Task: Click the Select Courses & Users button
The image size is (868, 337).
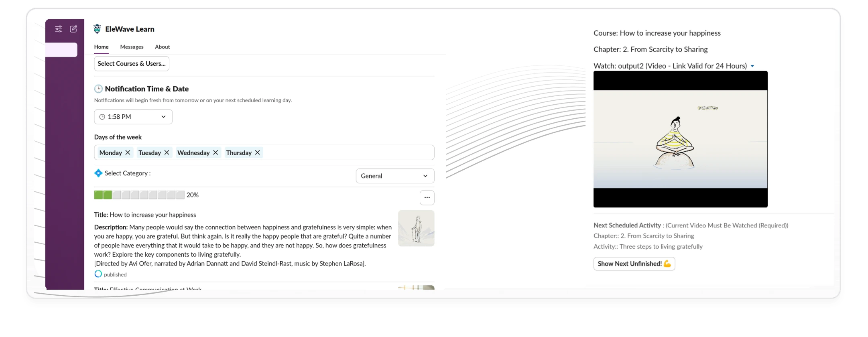Action: [132, 63]
